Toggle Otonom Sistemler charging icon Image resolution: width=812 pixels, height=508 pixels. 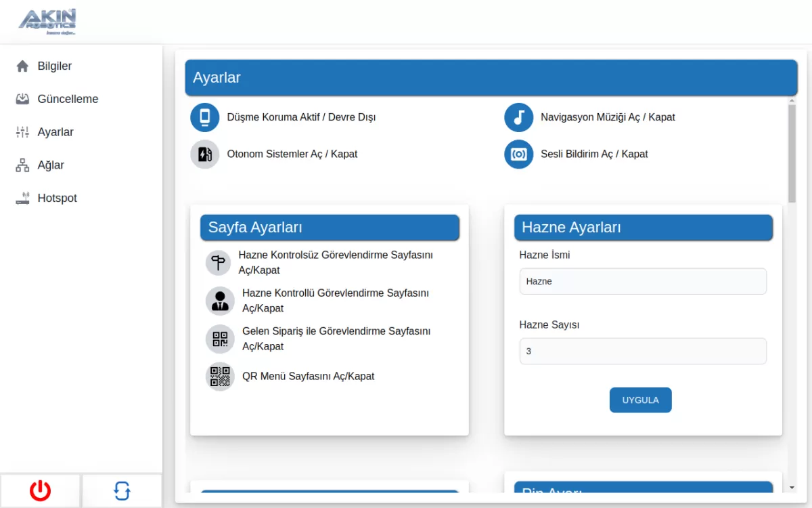[x=205, y=154]
